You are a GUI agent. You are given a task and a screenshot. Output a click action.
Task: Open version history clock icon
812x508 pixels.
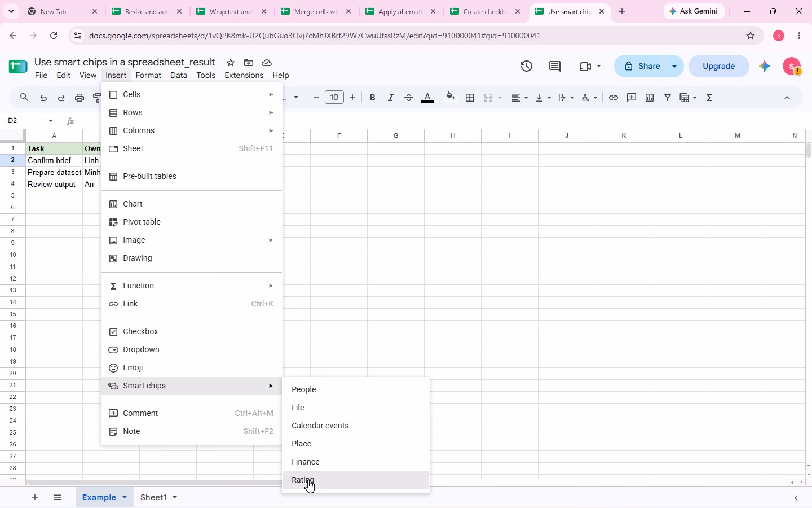(527, 66)
